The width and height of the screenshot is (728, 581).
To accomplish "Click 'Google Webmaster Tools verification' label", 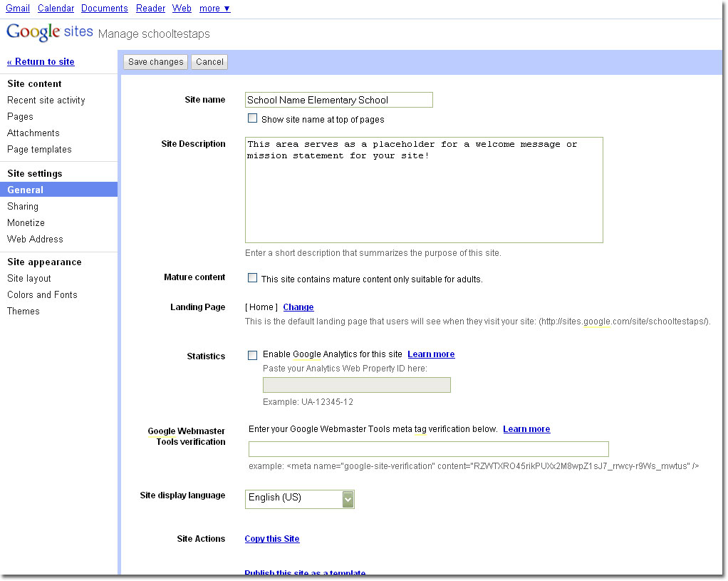I will [187, 436].
